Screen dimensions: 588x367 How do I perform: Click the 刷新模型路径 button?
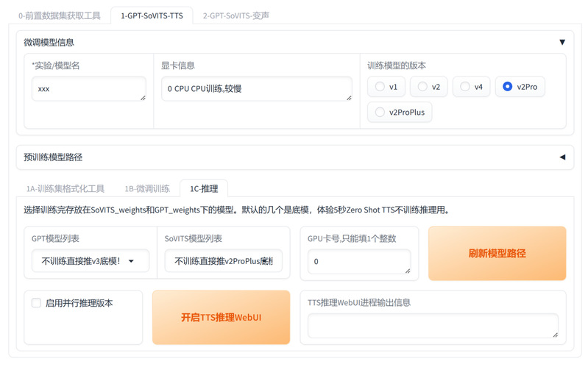click(x=497, y=254)
